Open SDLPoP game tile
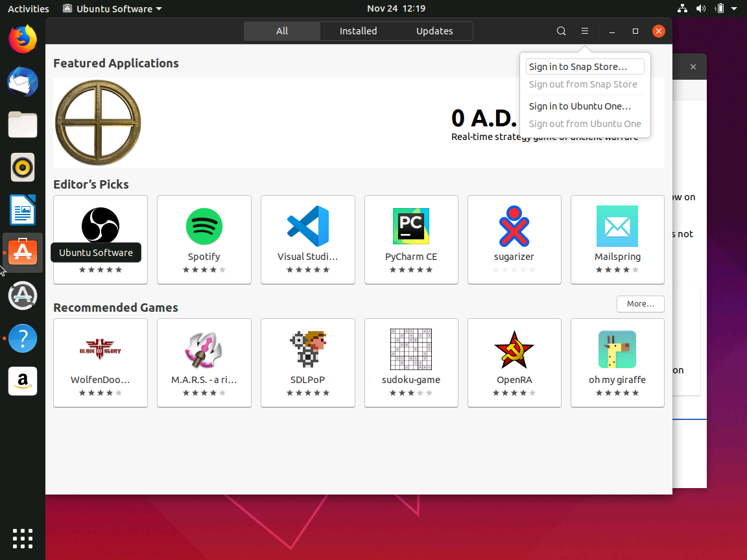The height and width of the screenshot is (560, 747). 308,363
